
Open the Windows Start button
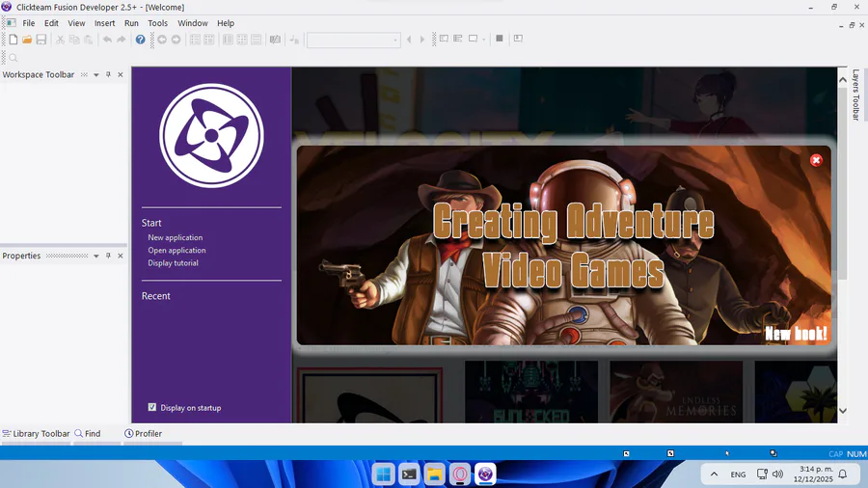[383, 474]
